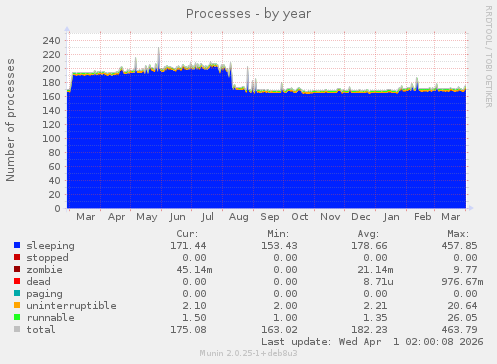Click the sleeping minimum value 153.43
The image size is (497, 364).
(279, 246)
